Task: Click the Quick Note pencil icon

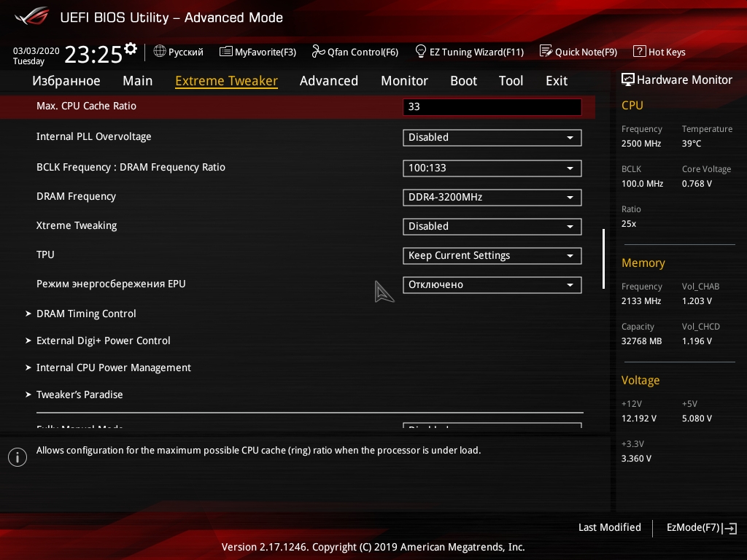Action: click(x=546, y=51)
